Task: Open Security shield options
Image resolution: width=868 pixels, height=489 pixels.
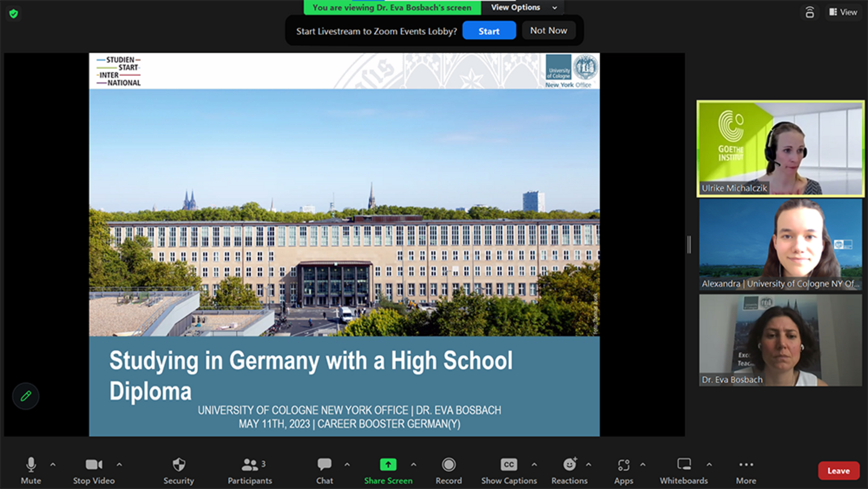Action: [179, 470]
